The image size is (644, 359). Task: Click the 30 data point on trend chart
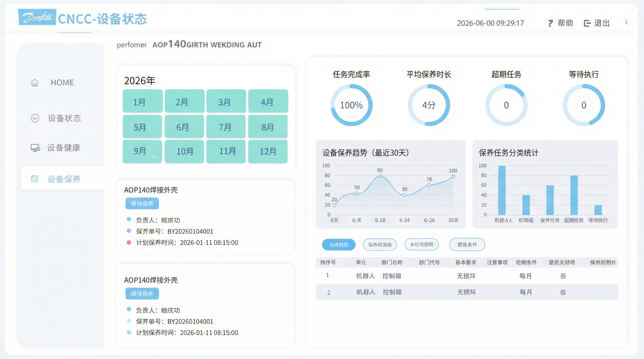pos(405,195)
